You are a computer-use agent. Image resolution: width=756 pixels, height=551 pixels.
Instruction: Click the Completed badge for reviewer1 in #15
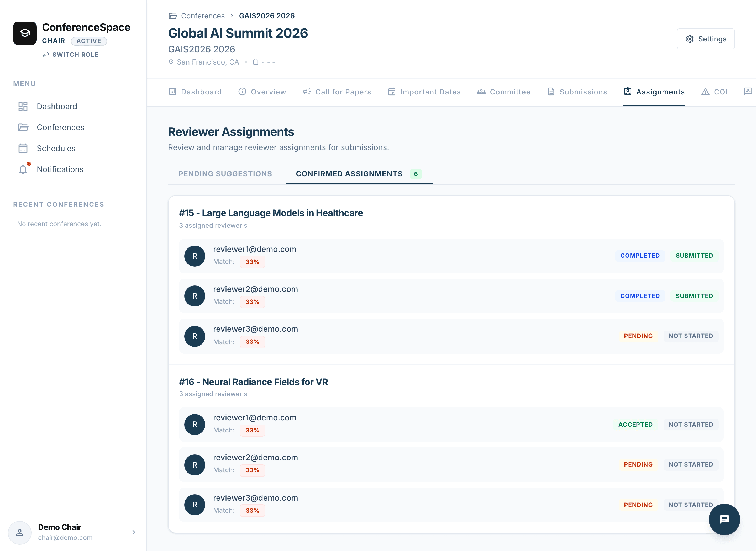click(x=640, y=256)
